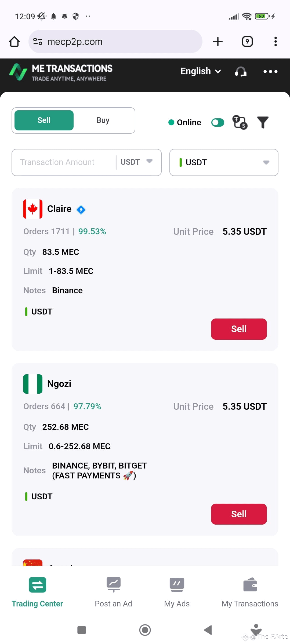Tap the currency exchange icon
The image size is (290, 644).
pyautogui.click(x=240, y=122)
